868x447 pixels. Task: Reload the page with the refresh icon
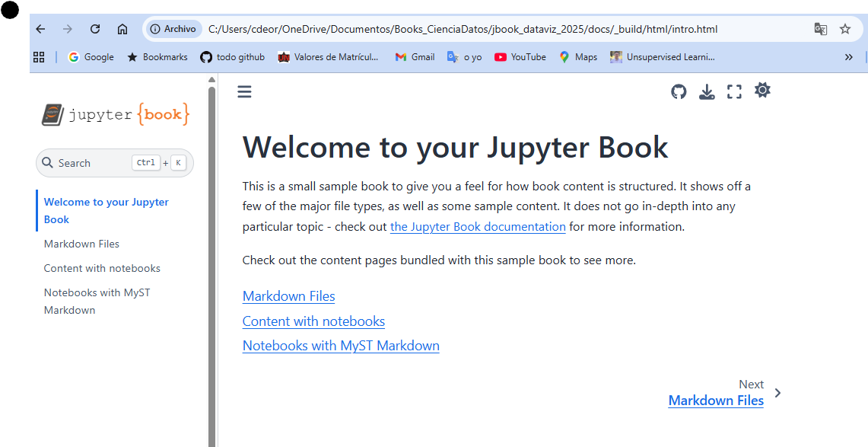tap(95, 29)
